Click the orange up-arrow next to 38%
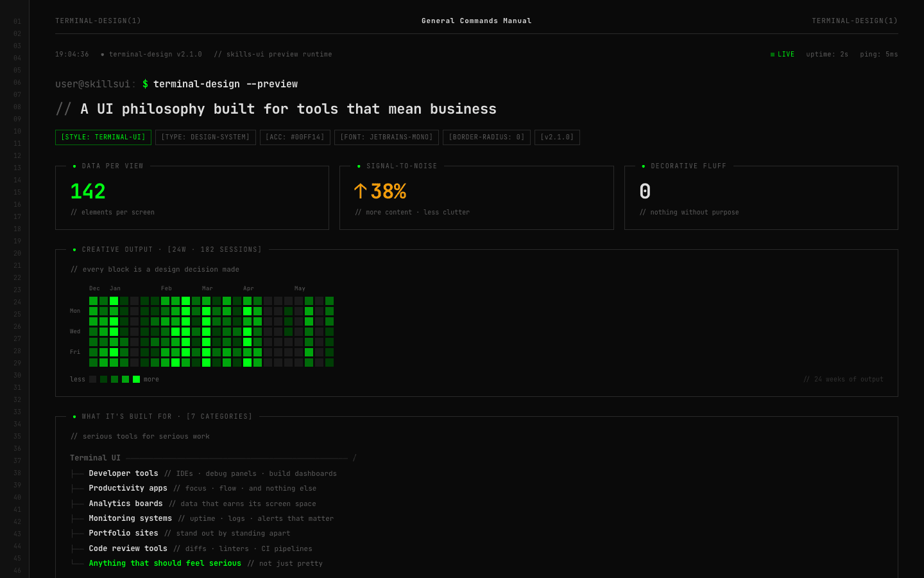 (x=361, y=191)
